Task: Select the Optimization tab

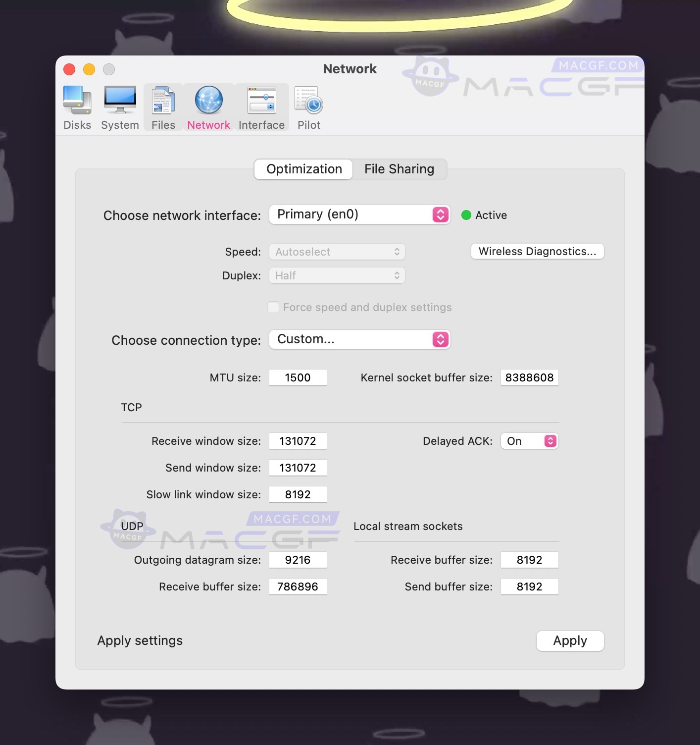Action: [303, 169]
